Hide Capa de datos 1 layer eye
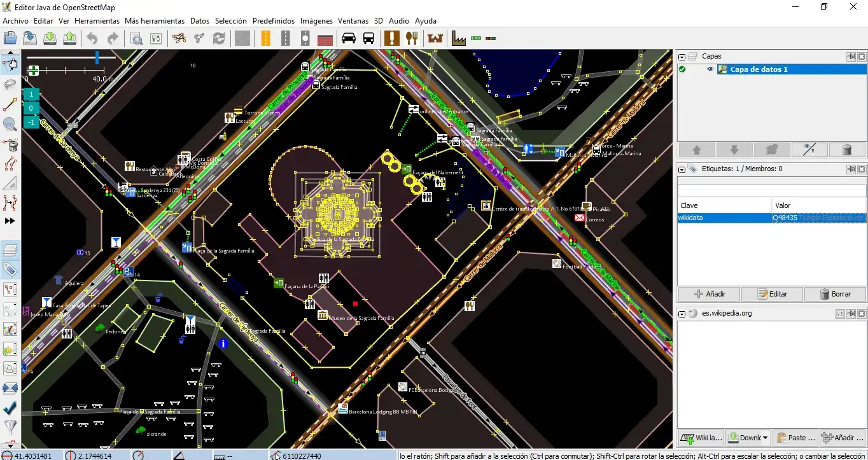The height and width of the screenshot is (460, 868). [710, 69]
